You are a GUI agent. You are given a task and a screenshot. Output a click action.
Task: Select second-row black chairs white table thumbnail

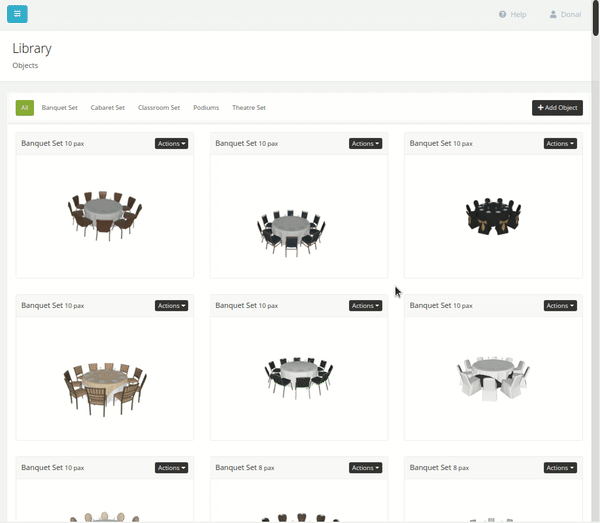click(x=298, y=378)
